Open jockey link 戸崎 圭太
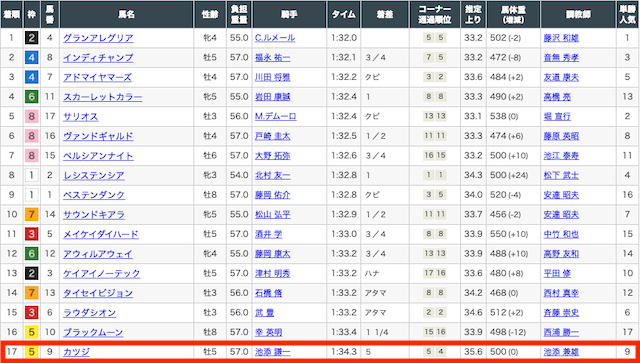The image size is (640, 363). (273, 136)
